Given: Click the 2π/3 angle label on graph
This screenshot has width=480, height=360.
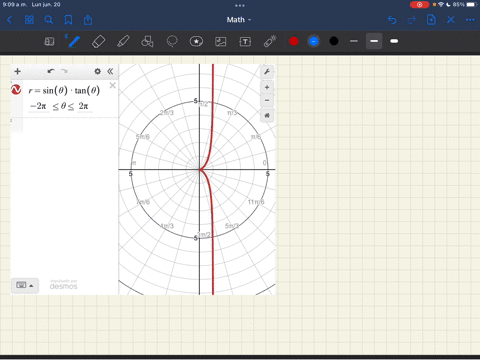Looking at the screenshot, I should (167, 113).
